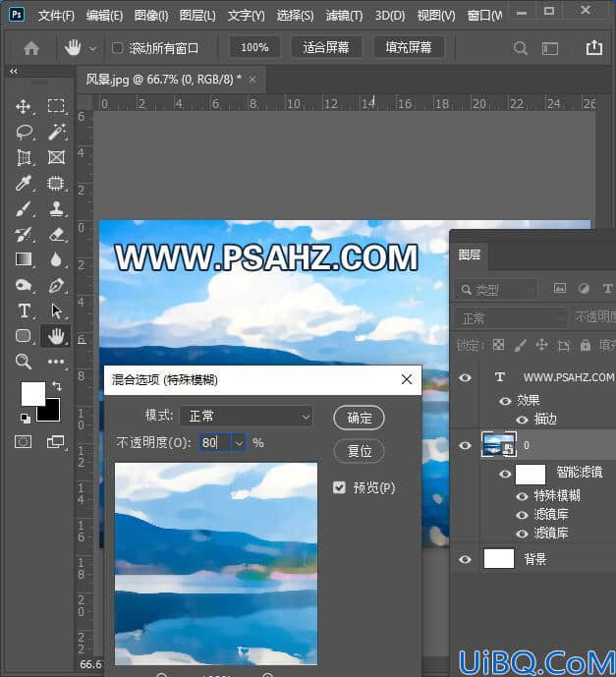Screen dimensions: 616x677
Task: Open the Layers panel blend mode dropdown
Action: tap(511, 318)
